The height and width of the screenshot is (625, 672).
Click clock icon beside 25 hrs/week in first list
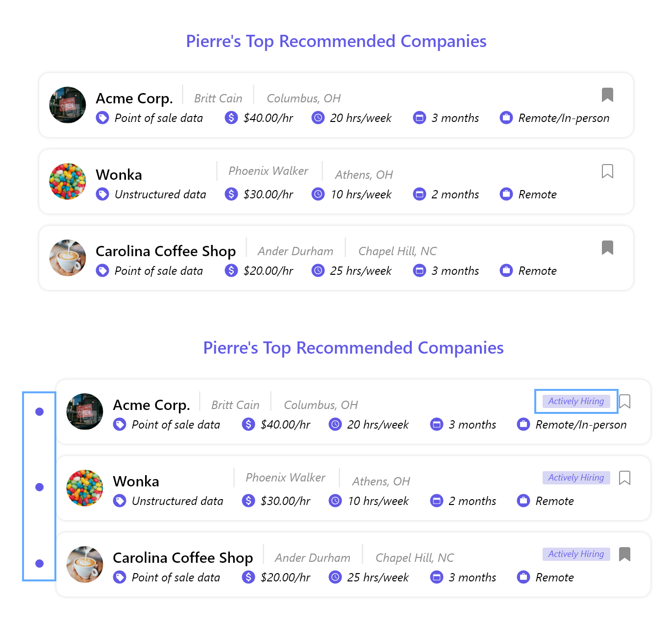[x=318, y=271]
